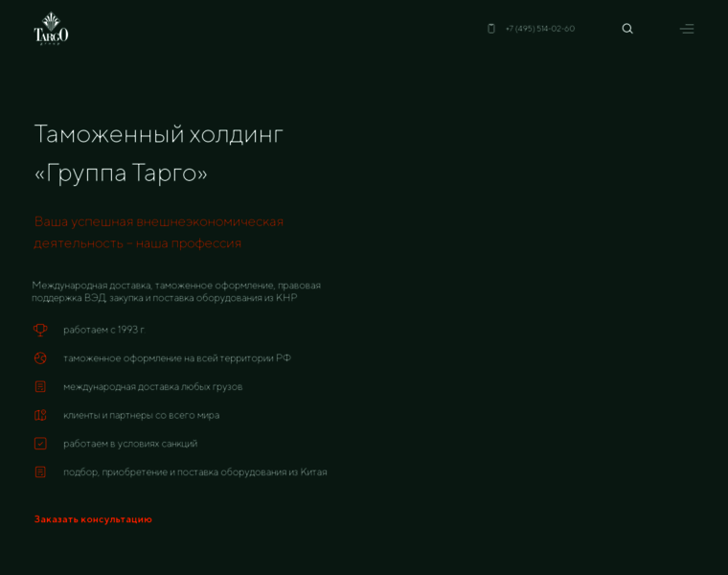Call the number +7 (495) 514-02-60
Screen dimensions: 728x575
[540, 29]
